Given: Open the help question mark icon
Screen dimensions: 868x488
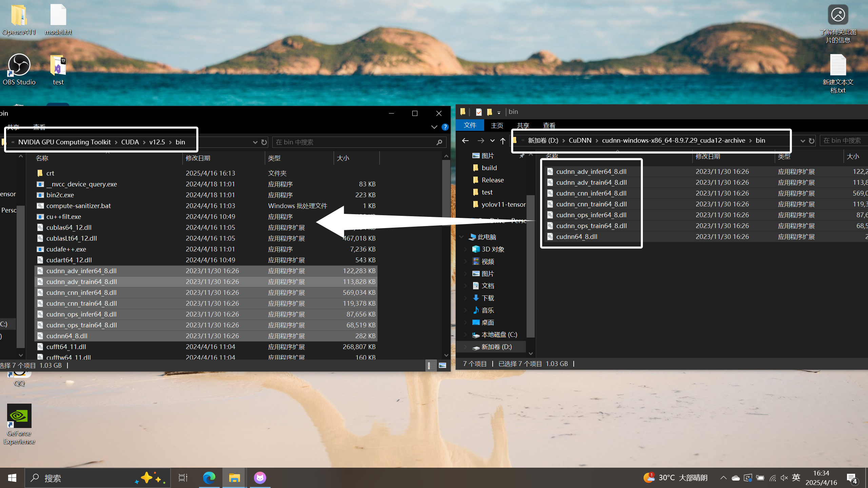Looking at the screenshot, I should pyautogui.click(x=445, y=127).
